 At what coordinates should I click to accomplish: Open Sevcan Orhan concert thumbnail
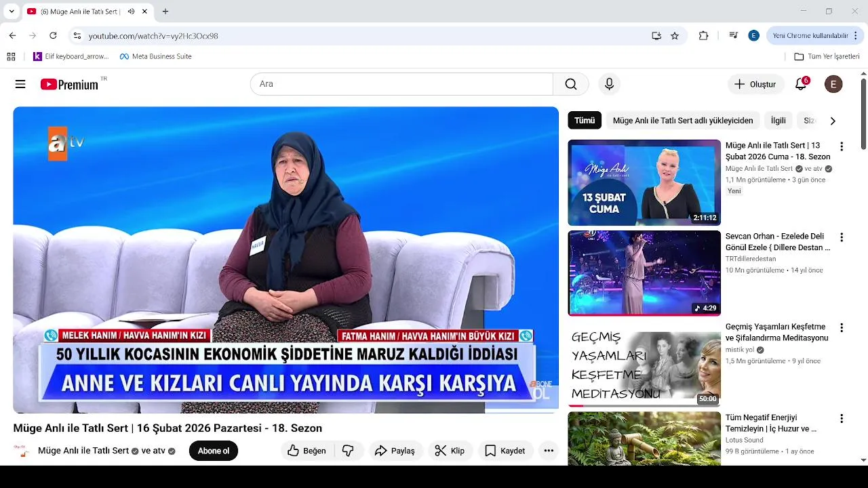coord(644,273)
